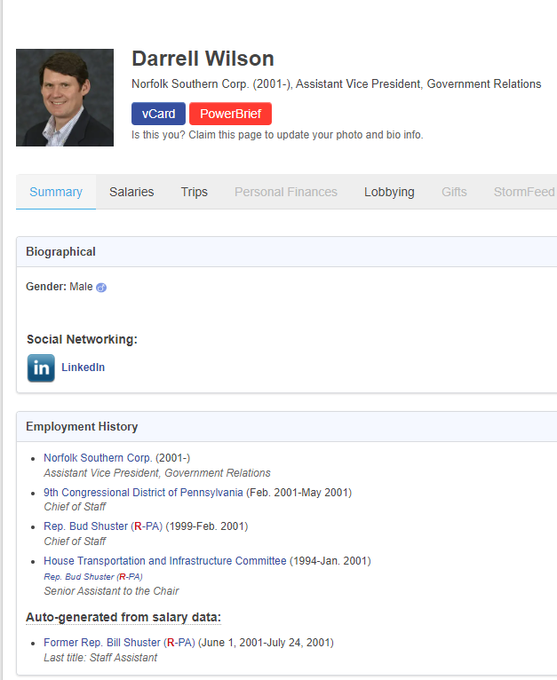Click small italic Rep. Bud Shuster link
This screenshot has height=680, width=557.
pos(93,577)
